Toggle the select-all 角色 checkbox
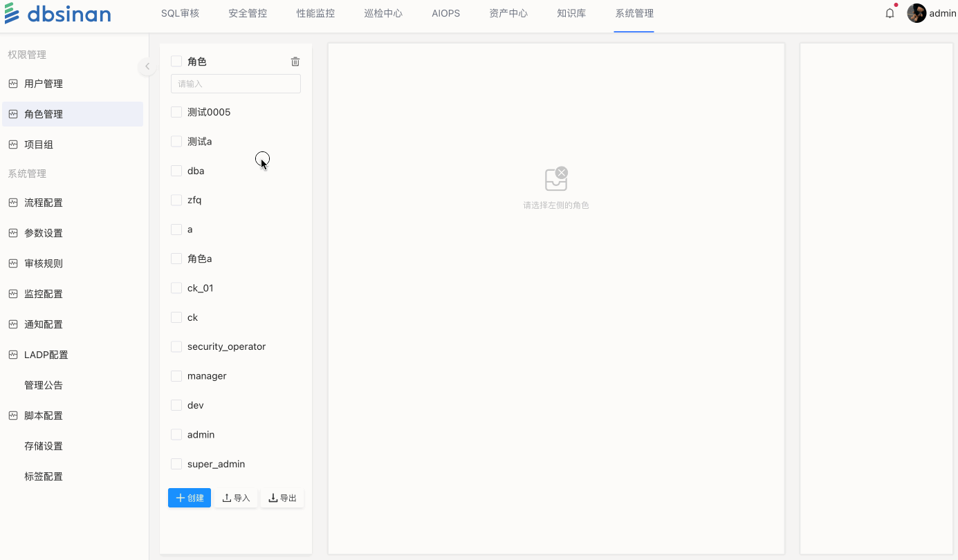 click(176, 62)
